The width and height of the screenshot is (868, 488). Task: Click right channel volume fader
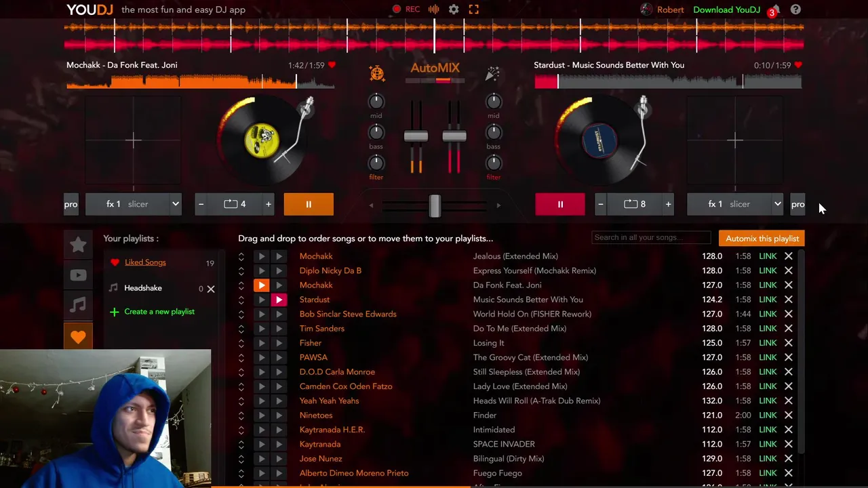454,136
